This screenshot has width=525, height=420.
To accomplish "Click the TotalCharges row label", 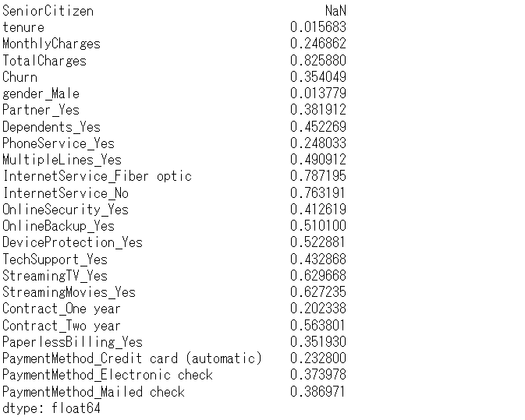I will pos(44,61).
